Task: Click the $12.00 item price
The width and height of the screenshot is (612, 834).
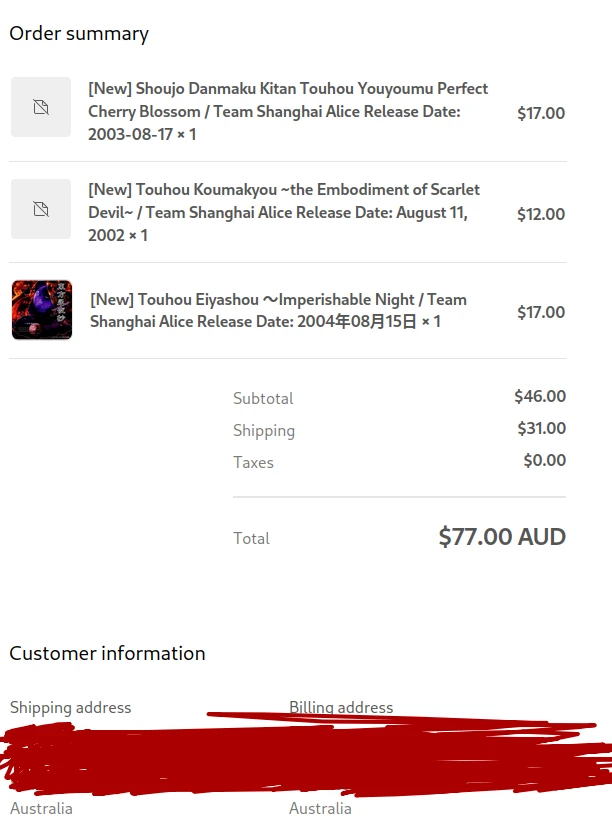Action: [x=541, y=214]
